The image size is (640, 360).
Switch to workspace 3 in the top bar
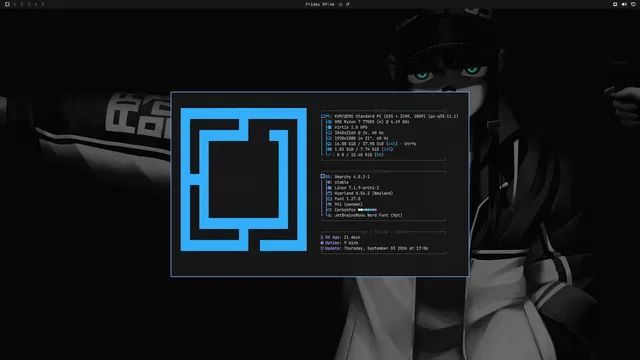tap(29, 4)
